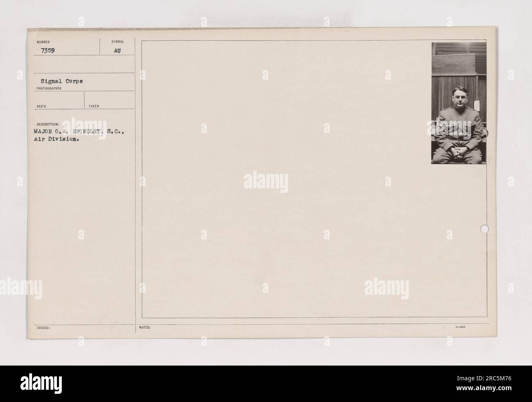Click the portrait photo of the seated officer
This screenshot has height=402, width=532.
tap(459, 104)
